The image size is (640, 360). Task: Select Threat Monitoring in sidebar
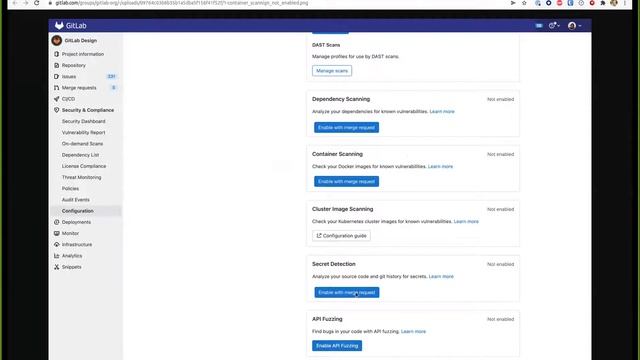tap(81, 177)
